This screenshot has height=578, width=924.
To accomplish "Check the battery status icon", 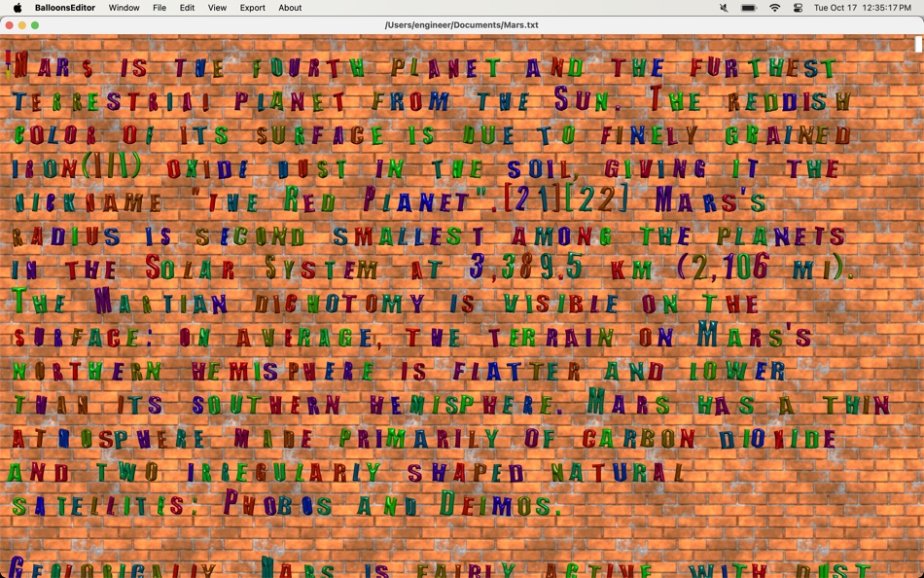I will coord(748,8).
